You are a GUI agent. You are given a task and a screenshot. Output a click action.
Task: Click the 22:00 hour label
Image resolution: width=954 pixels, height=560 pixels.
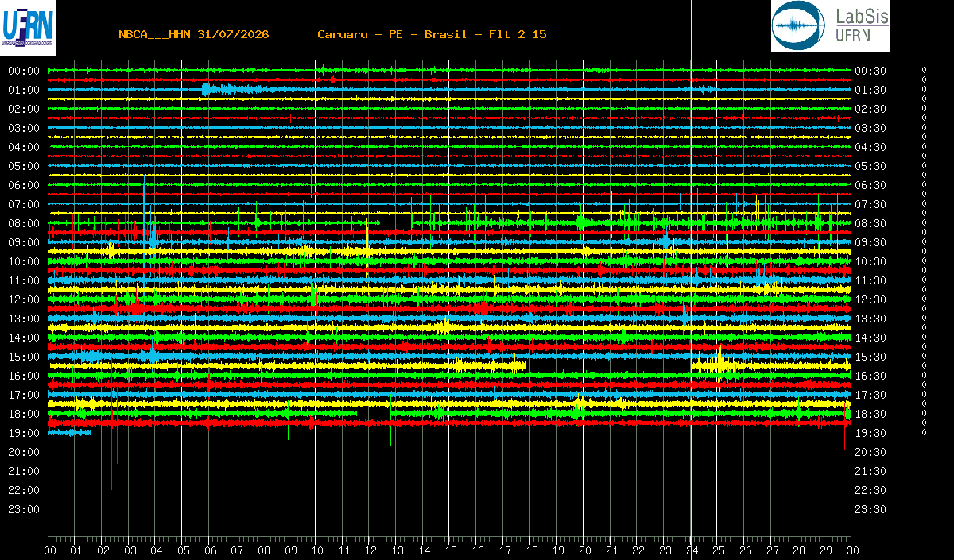(x=24, y=490)
